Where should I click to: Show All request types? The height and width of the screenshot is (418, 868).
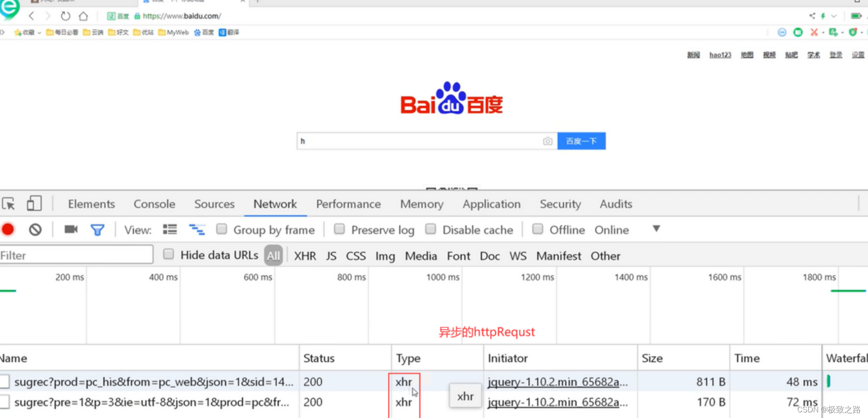[273, 255]
